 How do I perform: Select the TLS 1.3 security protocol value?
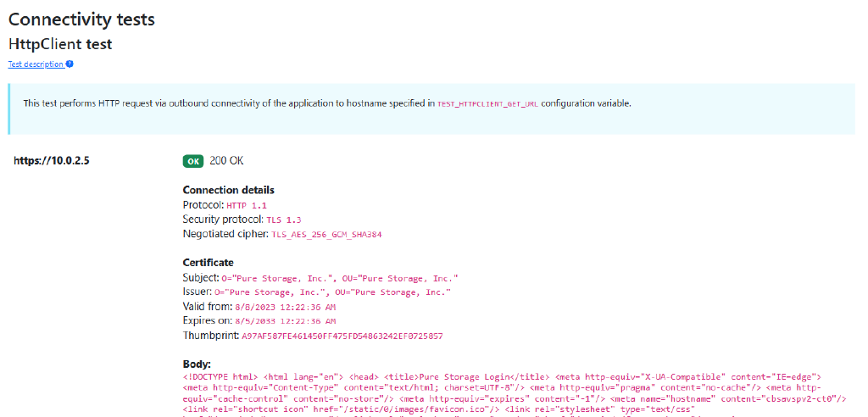click(284, 220)
